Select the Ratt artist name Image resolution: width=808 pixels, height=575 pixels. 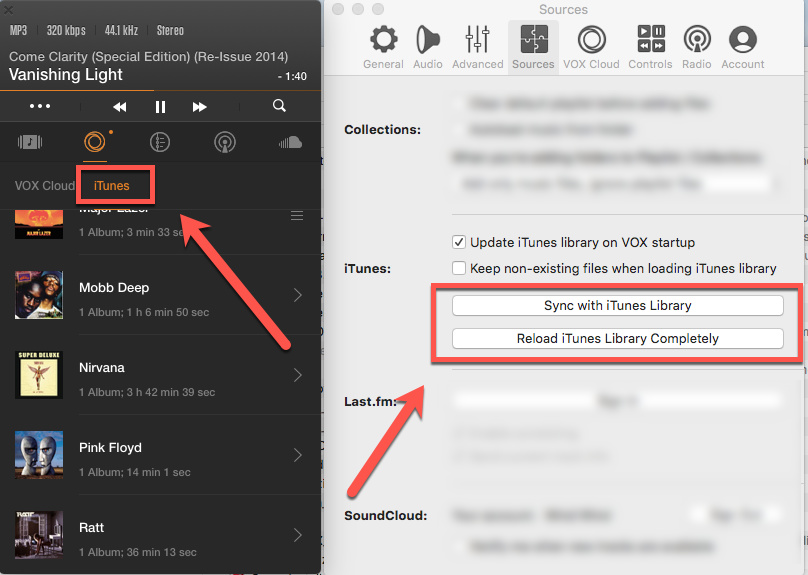tap(91, 528)
